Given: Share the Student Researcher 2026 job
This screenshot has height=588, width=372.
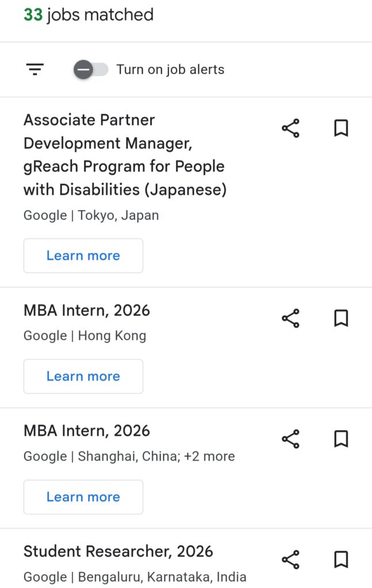Looking at the screenshot, I should tap(290, 559).
